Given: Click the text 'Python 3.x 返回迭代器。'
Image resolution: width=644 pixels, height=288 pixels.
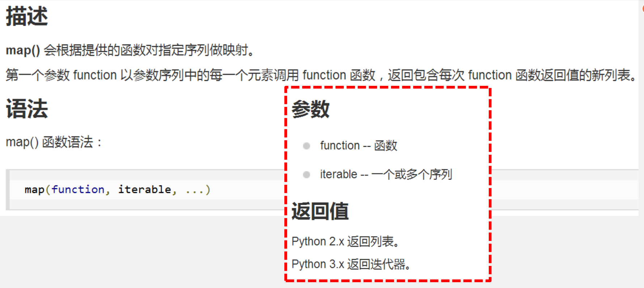Looking at the screenshot, I should [352, 264].
